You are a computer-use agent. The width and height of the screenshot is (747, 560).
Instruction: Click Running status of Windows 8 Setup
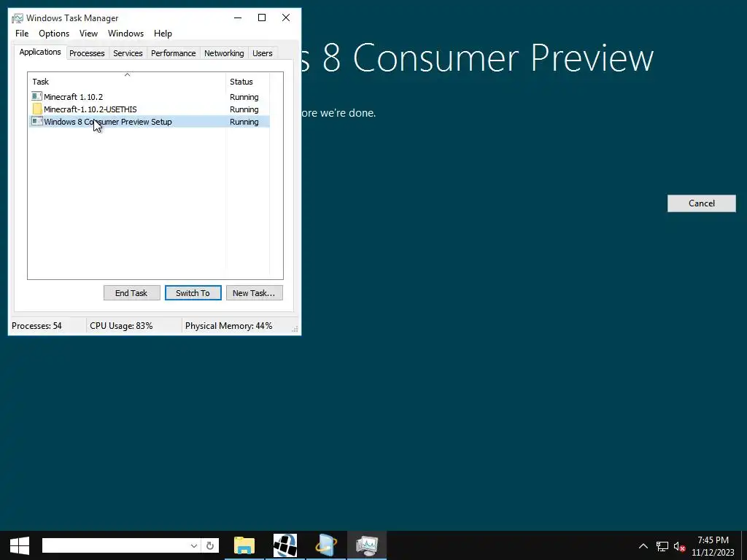click(244, 122)
